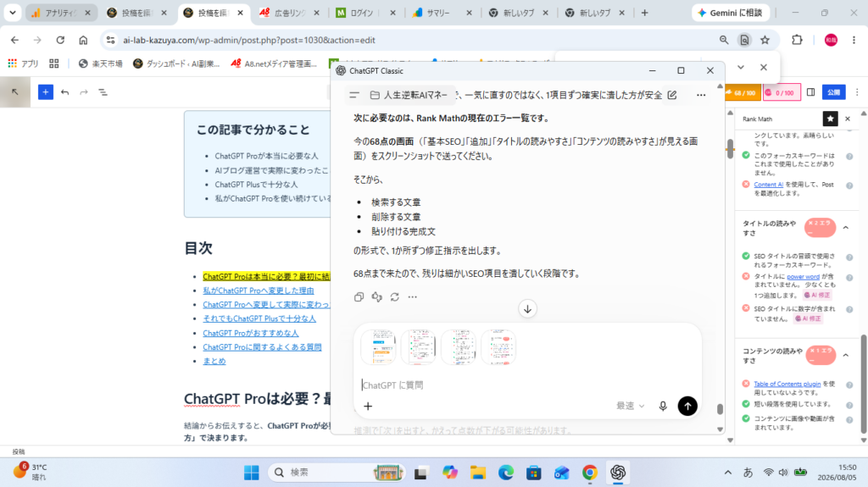Open ChatGPT conversation options three dots
868x487 pixels.
pos(701,95)
